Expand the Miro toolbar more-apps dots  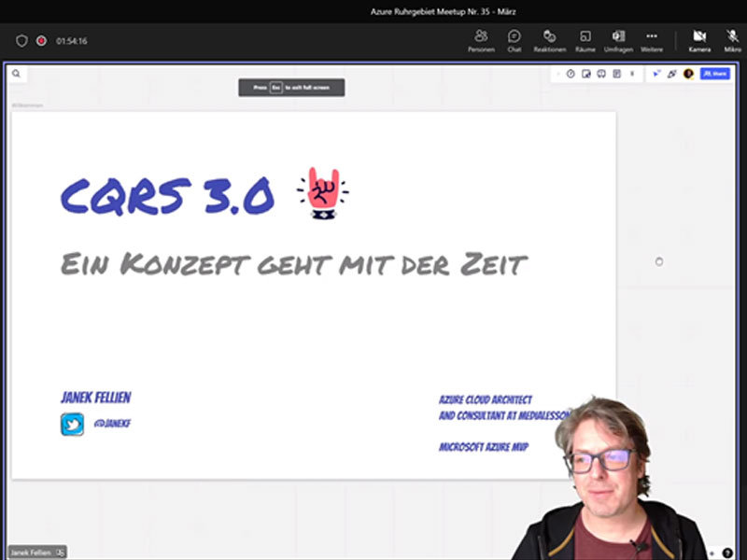coord(632,74)
